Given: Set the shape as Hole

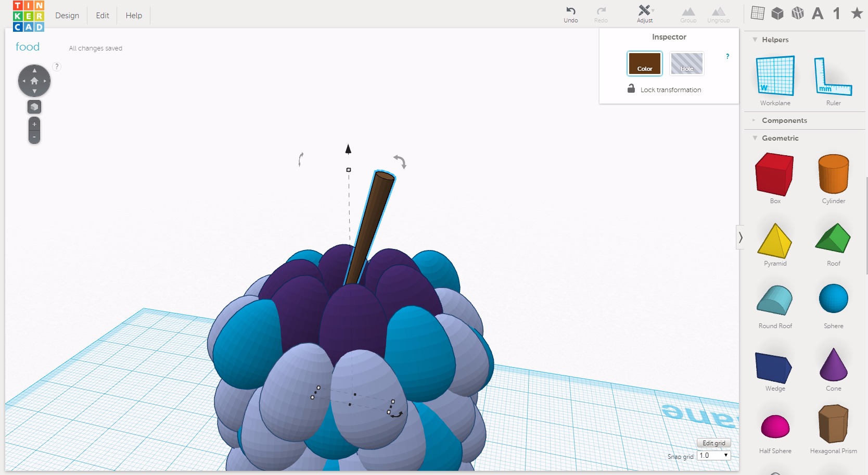Looking at the screenshot, I should (687, 64).
